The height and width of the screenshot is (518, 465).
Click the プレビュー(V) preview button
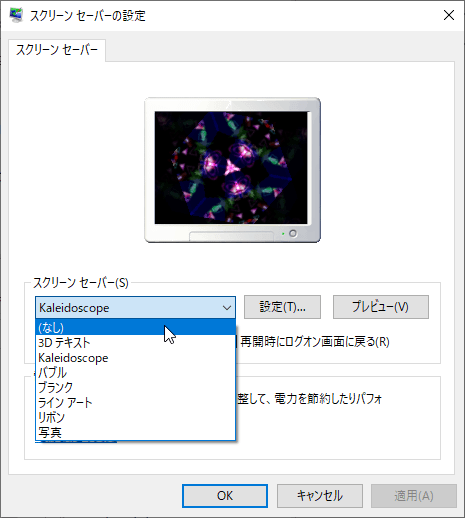381,307
